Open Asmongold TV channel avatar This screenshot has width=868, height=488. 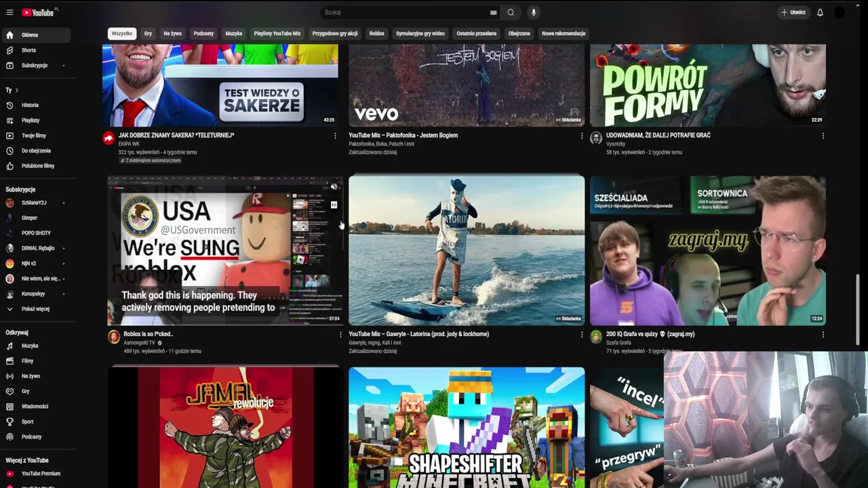point(114,337)
